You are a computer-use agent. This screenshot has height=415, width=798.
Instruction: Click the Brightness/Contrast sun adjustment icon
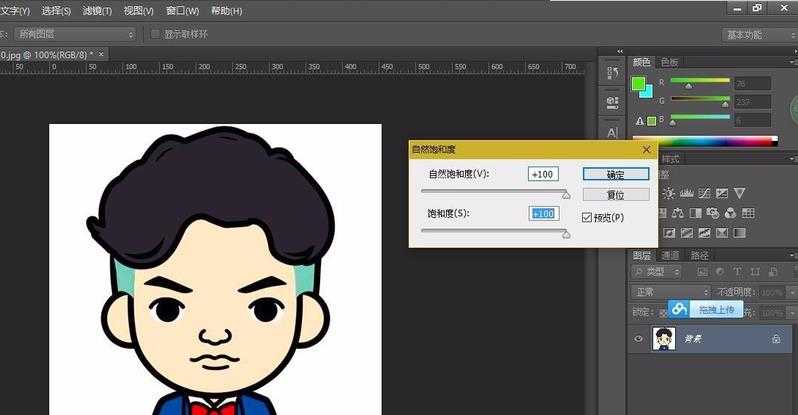668,193
